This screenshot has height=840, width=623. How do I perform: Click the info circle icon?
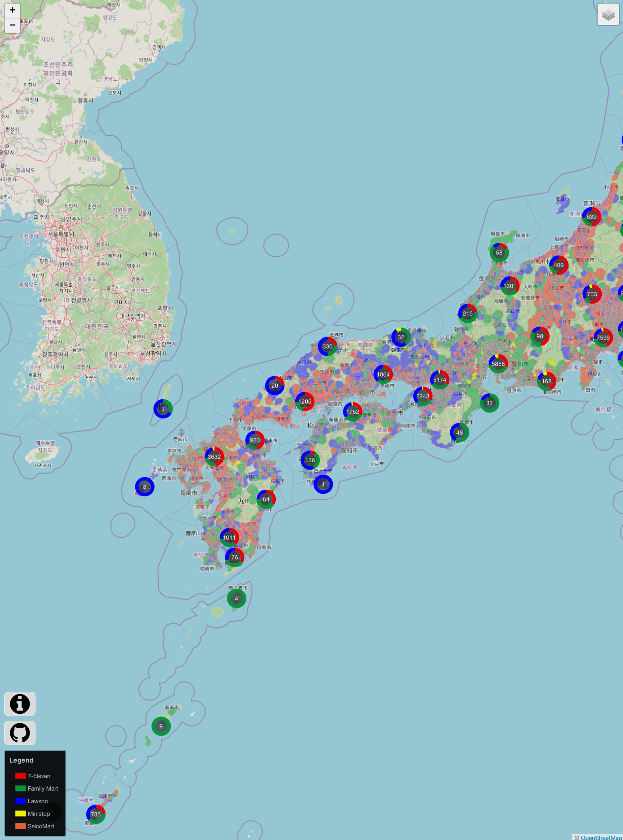pyautogui.click(x=20, y=704)
